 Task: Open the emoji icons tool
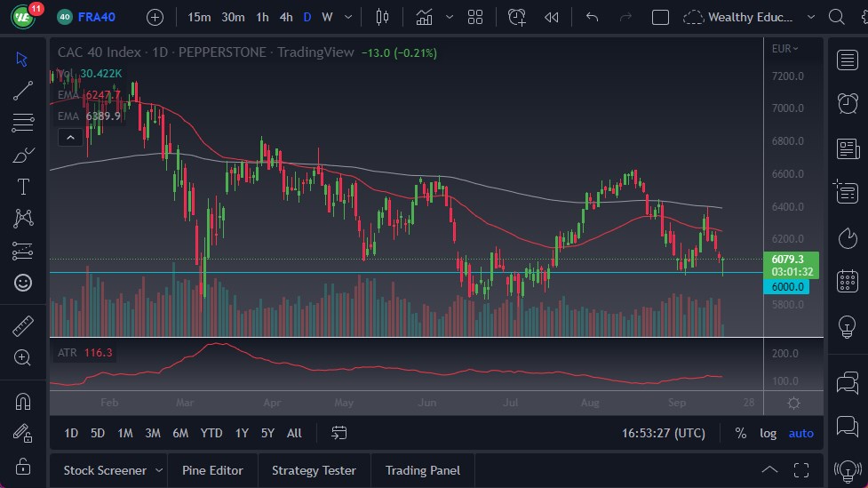point(23,283)
